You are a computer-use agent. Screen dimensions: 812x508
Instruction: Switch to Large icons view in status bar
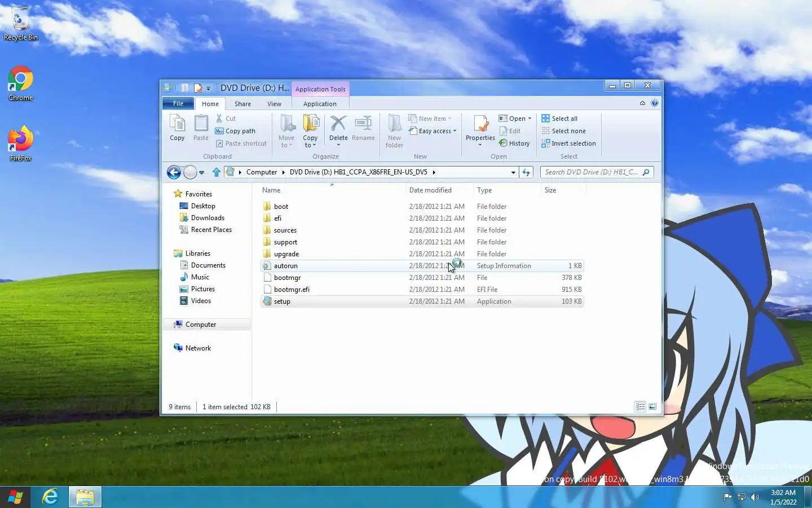tap(652, 406)
